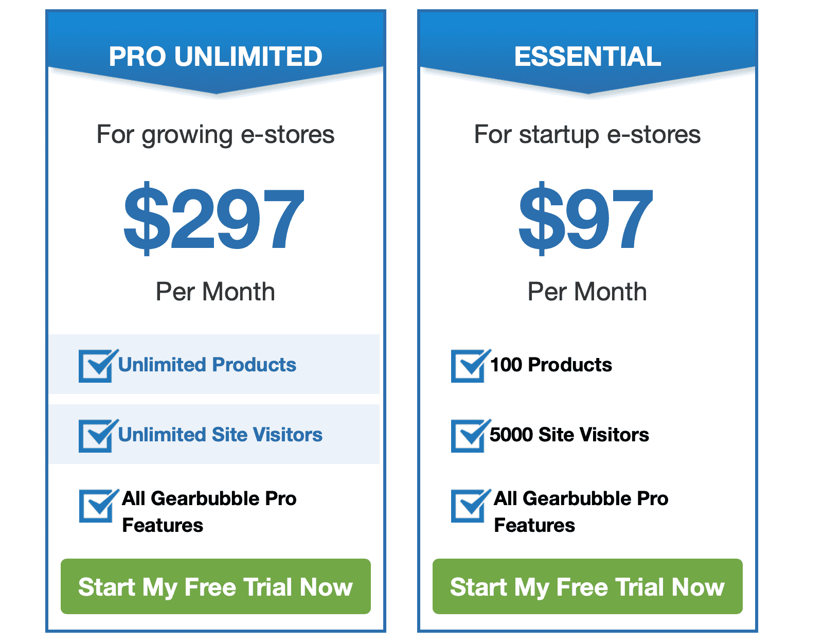Click the Unlimited Site Visitors feature label
This screenshot has height=644, width=823.
(220, 435)
